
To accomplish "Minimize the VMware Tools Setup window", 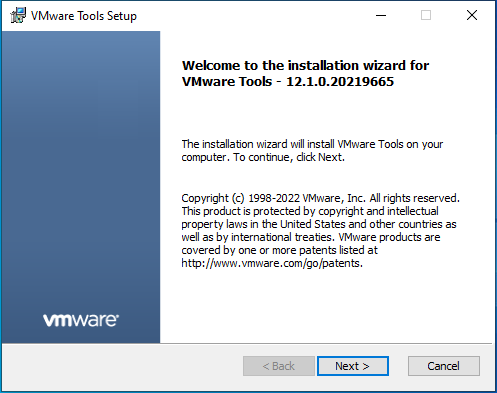I will 381,15.
